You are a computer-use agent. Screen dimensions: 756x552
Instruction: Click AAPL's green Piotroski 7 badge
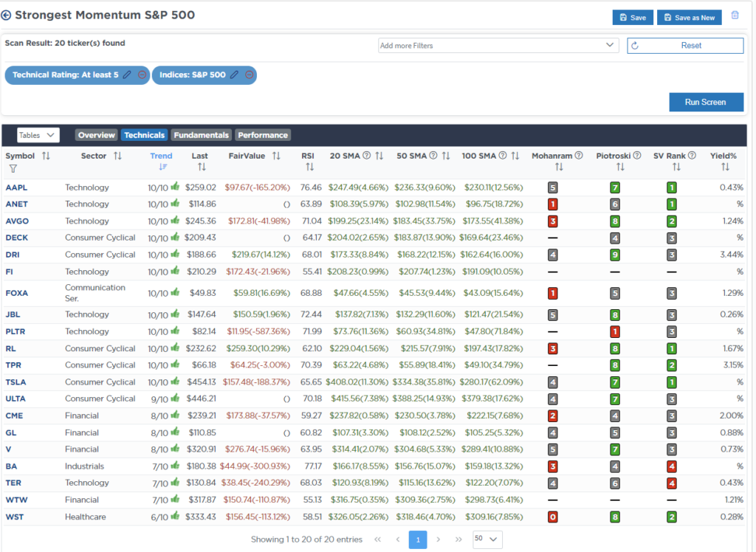[615, 187]
